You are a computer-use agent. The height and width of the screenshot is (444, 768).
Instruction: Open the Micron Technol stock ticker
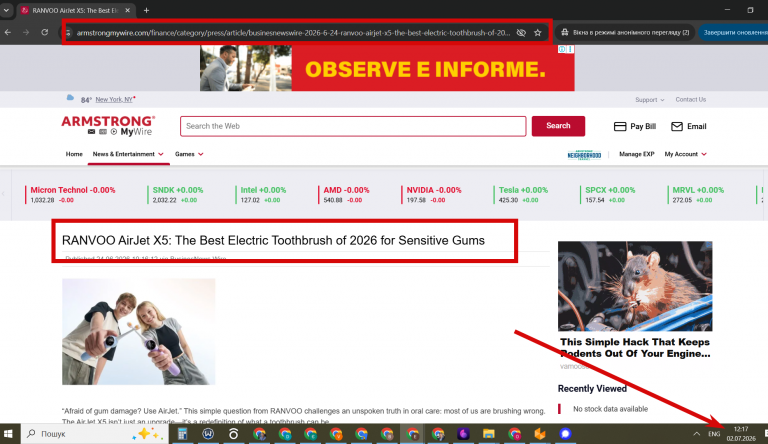click(72, 194)
